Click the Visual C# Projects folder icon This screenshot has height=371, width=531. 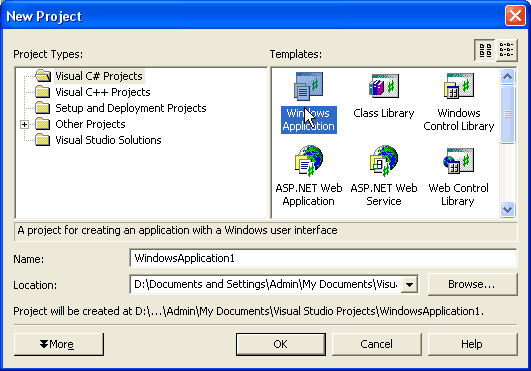43,76
